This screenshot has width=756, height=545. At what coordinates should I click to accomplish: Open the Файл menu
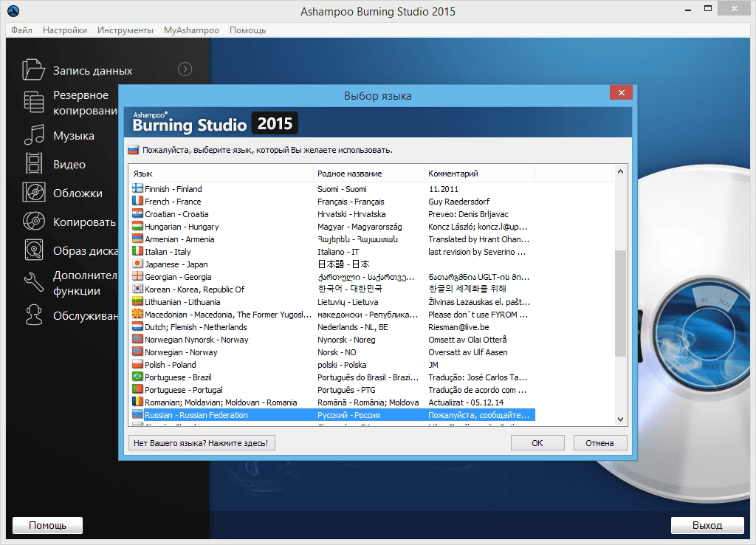tap(21, 30)
